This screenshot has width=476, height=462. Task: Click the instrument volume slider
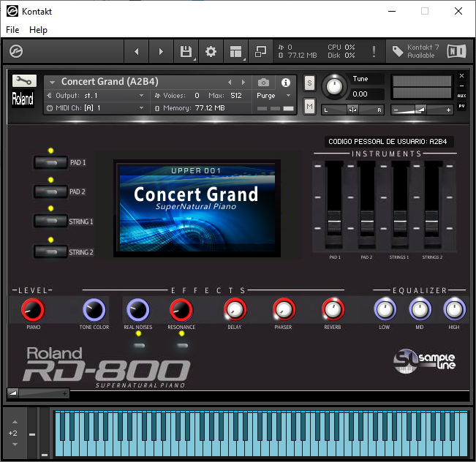point(423,110)
